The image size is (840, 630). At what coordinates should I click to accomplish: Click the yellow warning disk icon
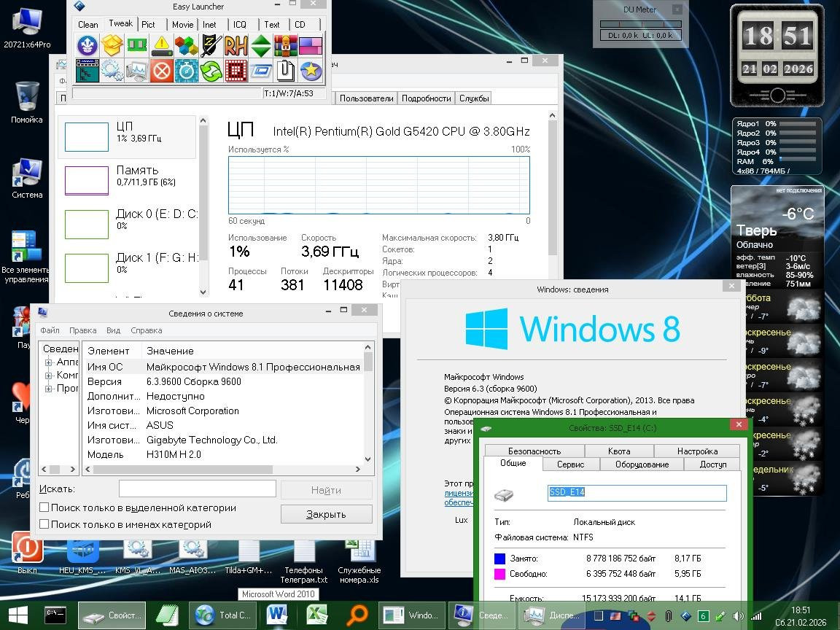click(x=162, y=46)
